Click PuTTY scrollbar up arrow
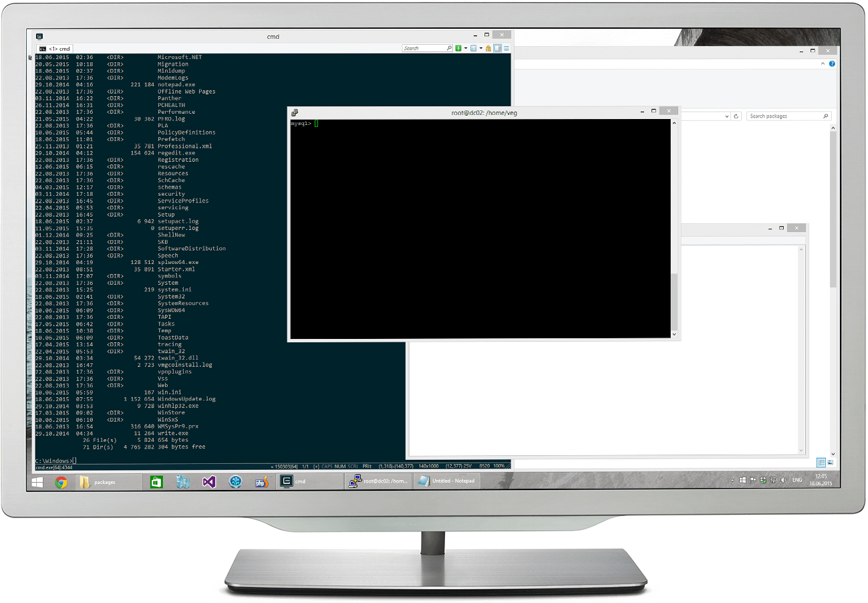The image size is (868, 603). pos(674,124)
